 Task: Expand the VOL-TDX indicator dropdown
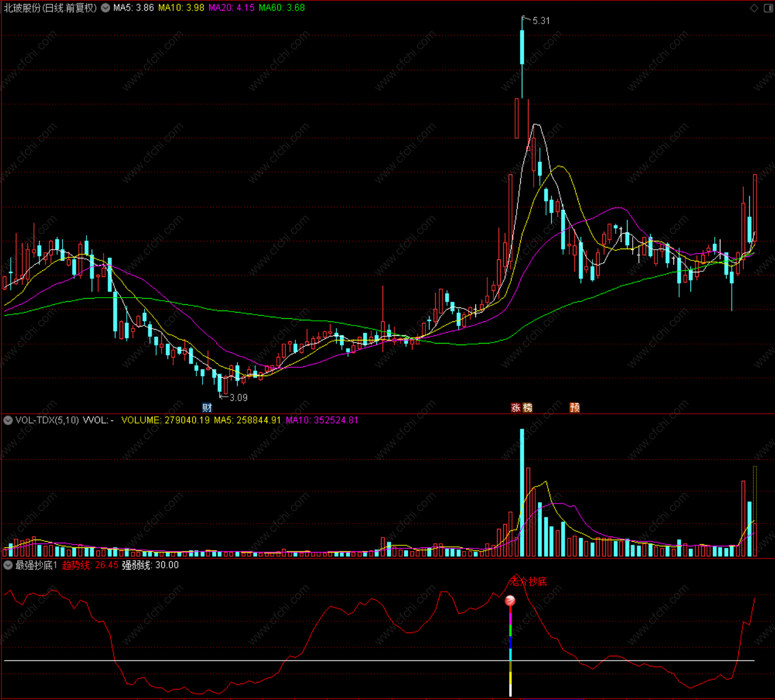8,420
